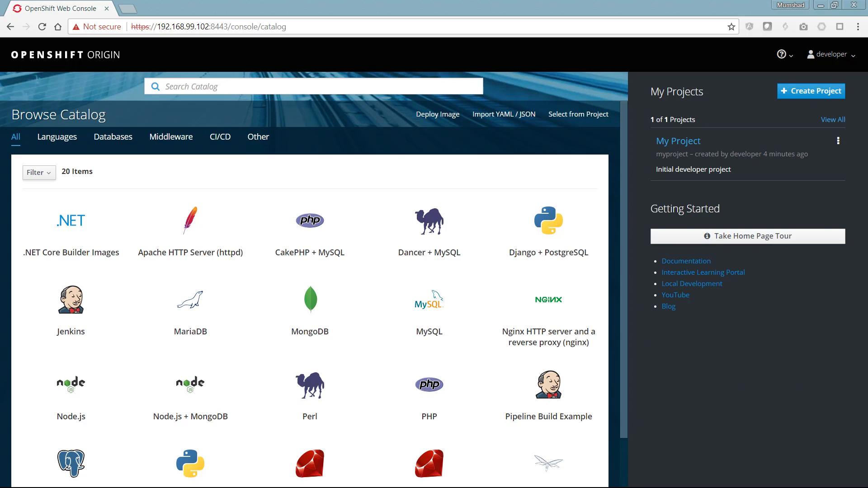Open the Chrome three-dot menu
The width and height of the screenshot is (868, 488).
[x=858, y=27]
